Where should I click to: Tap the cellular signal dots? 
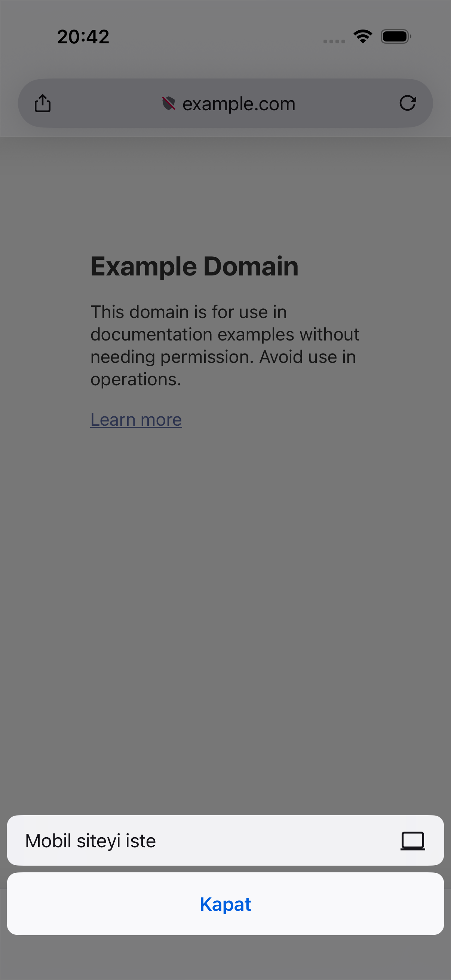(x=334, y=41)
